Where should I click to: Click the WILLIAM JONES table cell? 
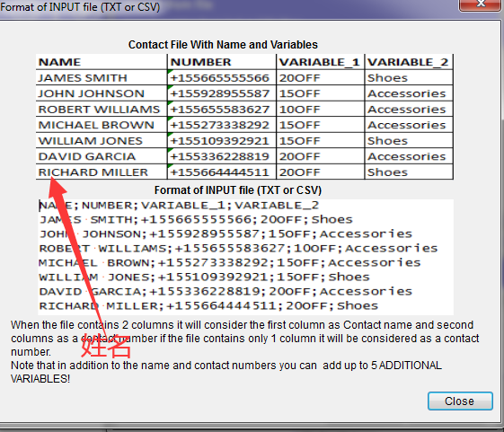102,140
